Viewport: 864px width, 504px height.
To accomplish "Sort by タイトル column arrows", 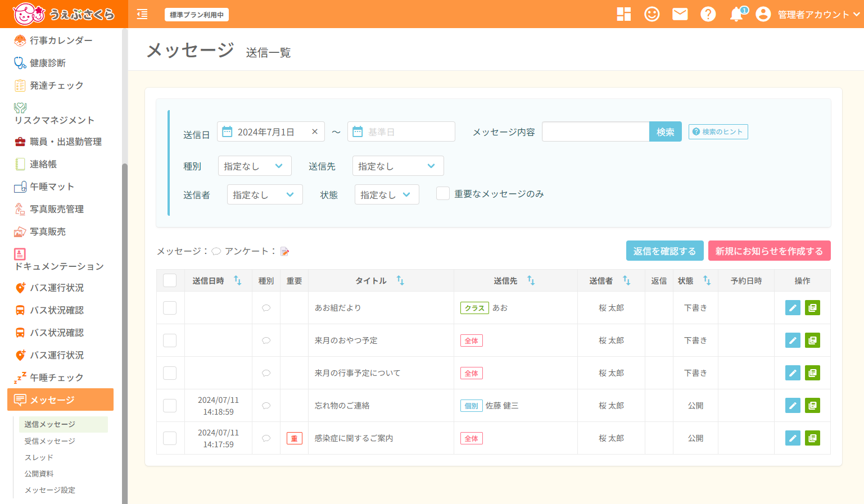I will click(400, 280).
